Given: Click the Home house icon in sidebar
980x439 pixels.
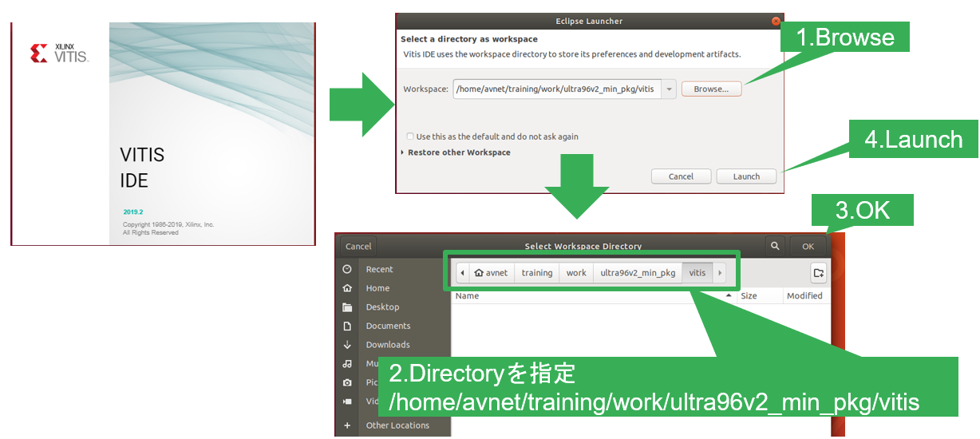Looking at the screenshot, I should (347, 288).
